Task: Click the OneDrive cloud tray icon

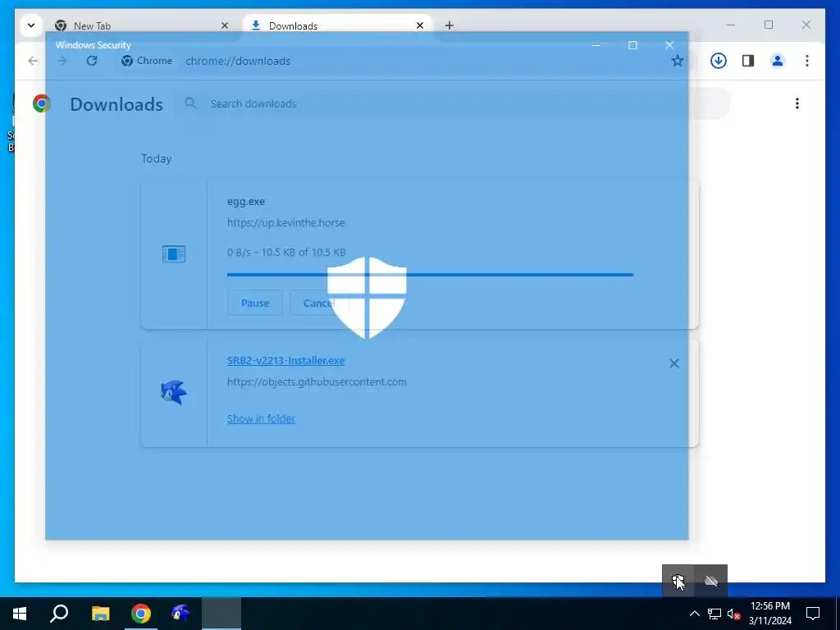Action: (x=711, y=581)
